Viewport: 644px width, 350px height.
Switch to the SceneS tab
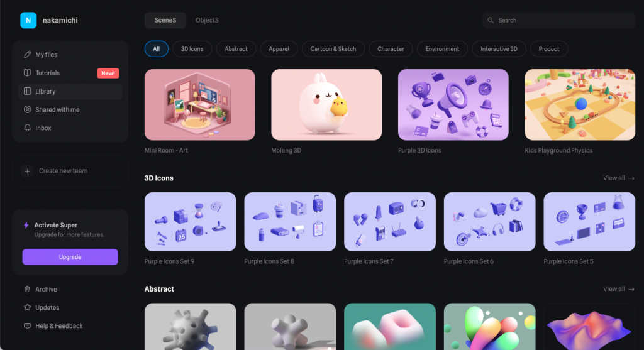pos(165,20)
